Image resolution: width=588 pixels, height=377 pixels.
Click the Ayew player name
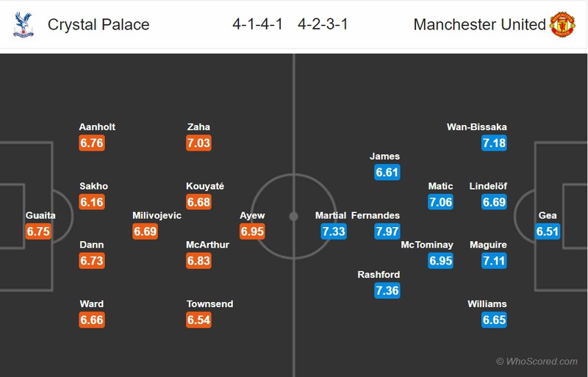click(253, 215)
